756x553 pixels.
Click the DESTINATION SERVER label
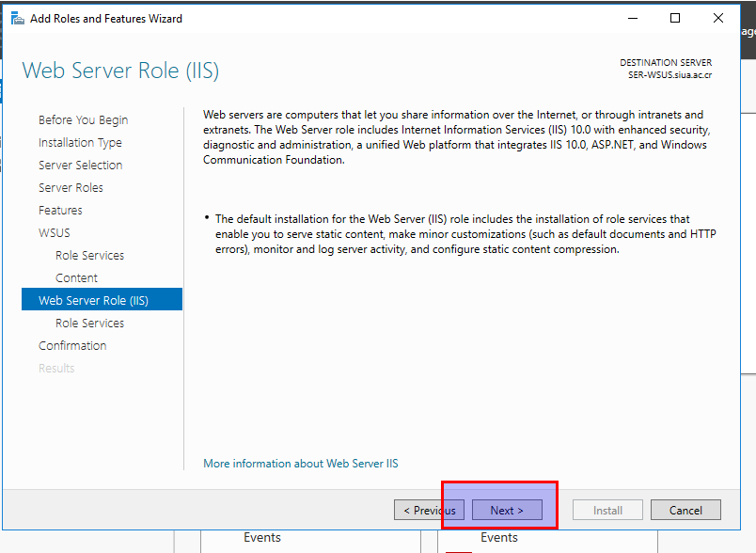(666, 63)
